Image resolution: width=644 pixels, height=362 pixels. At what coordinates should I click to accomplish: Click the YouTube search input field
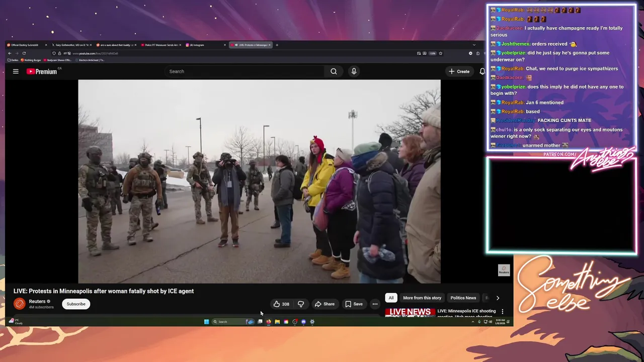245,71
